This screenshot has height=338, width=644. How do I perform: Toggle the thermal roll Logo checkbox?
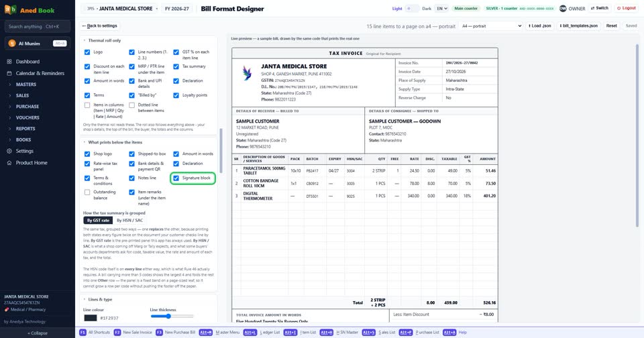87,52
